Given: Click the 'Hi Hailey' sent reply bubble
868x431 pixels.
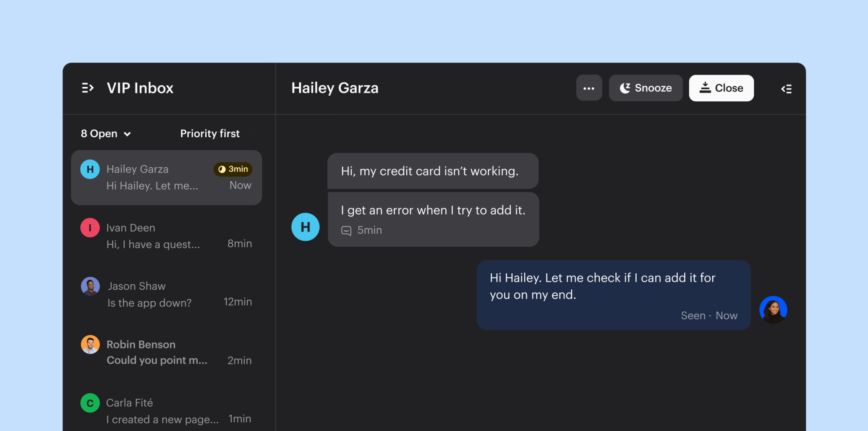Looking at the screenshot, I should [614, 295].
